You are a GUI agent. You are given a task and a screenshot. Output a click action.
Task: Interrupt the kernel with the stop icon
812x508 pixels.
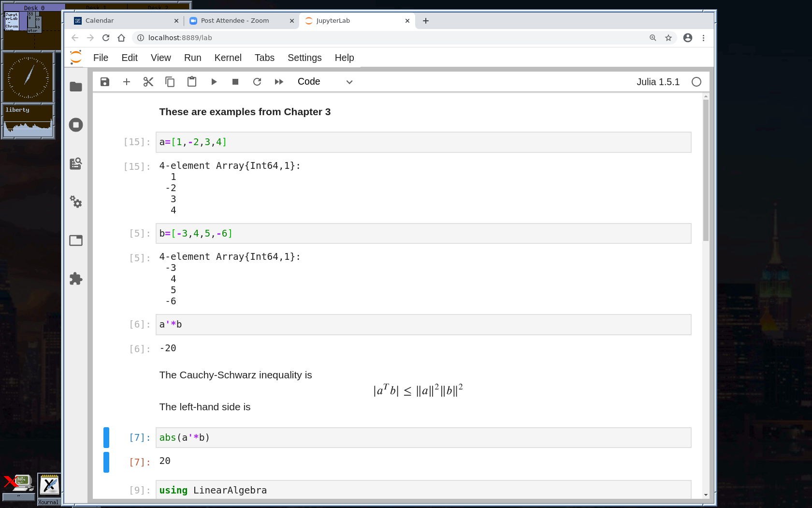click(235, 82)
